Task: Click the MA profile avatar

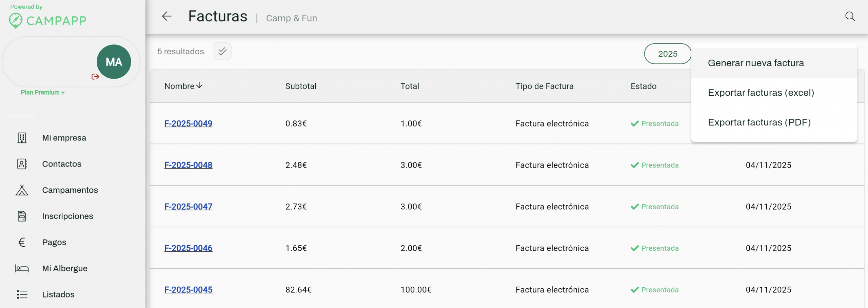Action: coord(114,62)
